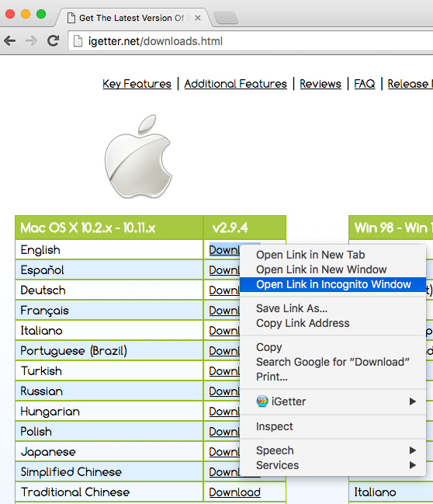Click the Download link for Portuguese (Brazil)

coord(224,351)
